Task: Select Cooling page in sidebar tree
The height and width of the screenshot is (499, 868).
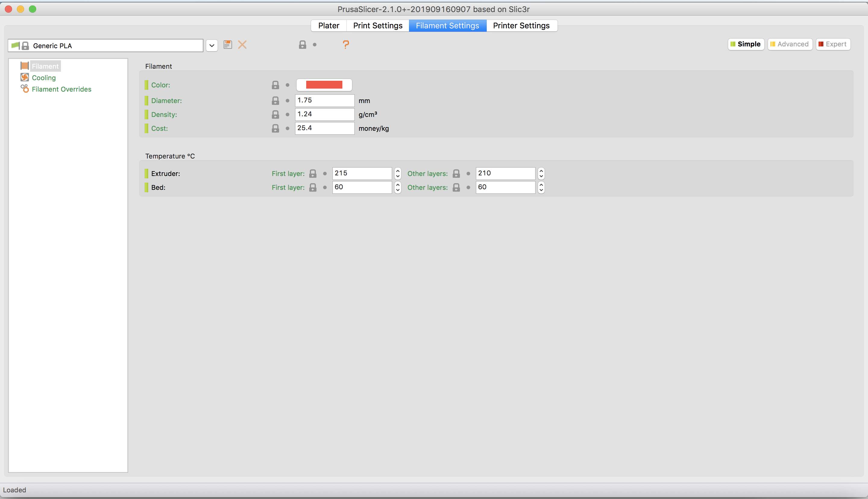Action: [x=44, y=78]
